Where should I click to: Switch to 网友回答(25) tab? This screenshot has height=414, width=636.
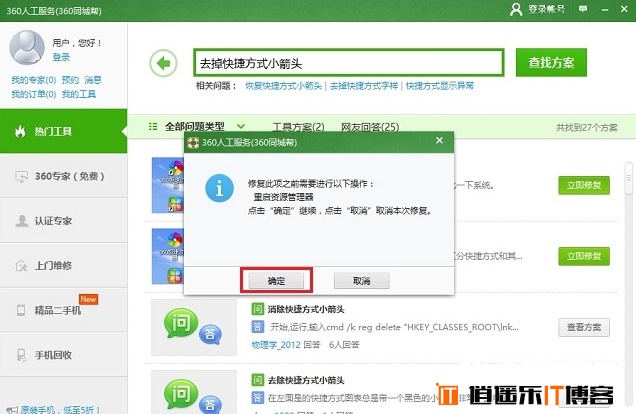[370, 127]
